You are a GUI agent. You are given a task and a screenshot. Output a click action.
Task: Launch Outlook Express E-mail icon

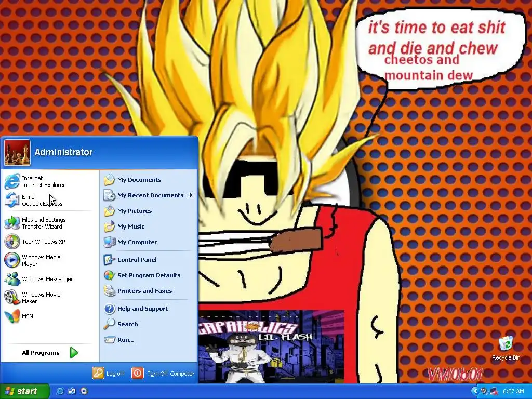[x=12, y=200]
